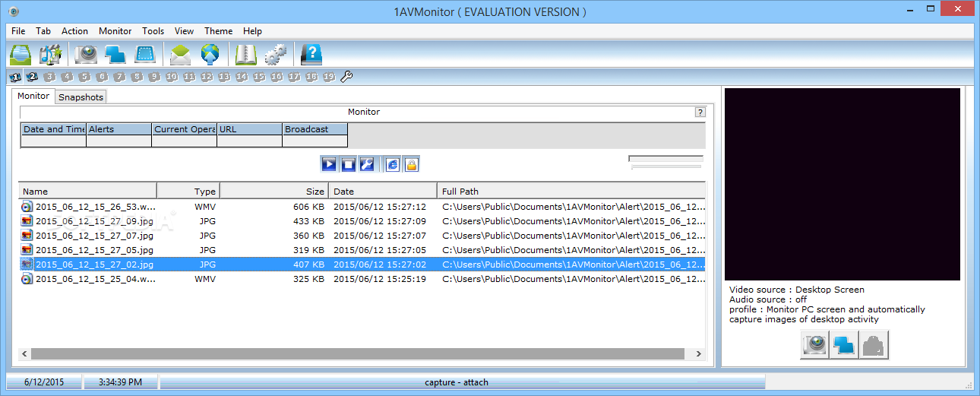Click the Broadcast column header
The height and width of the screenshot is (396, 980).
[x=315, y=129]
